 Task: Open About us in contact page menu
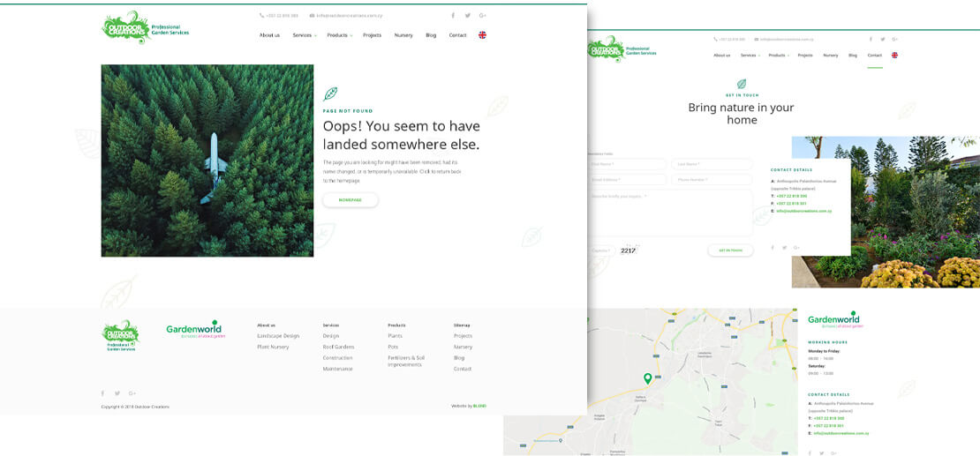coord(722,55)
